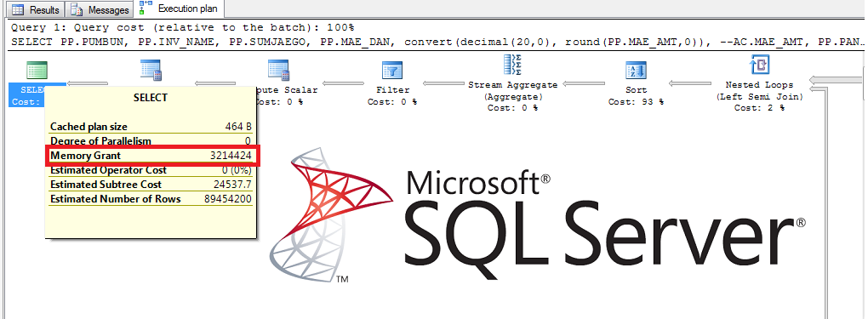Select the Sort operator icon
Image resolution: width=868 pixels, height=319 pixels.
tap(636, 71)
